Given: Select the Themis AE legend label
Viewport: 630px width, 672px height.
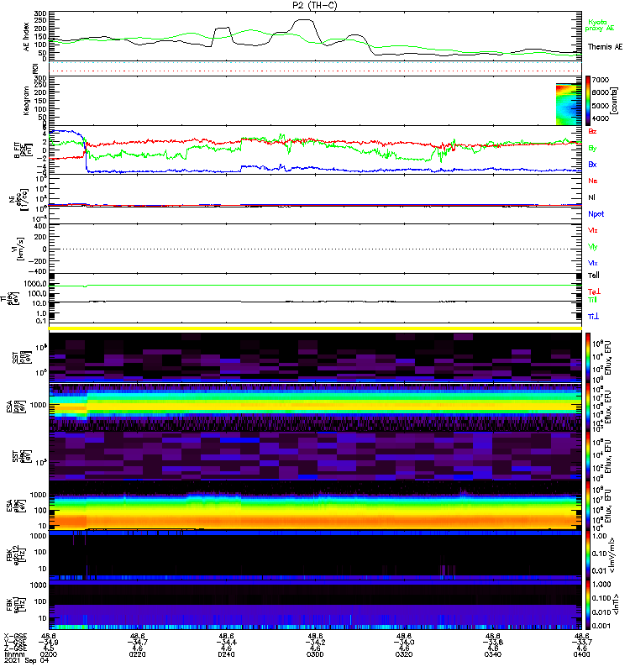Looking at the screenshot, I should [x=605, y=47].
